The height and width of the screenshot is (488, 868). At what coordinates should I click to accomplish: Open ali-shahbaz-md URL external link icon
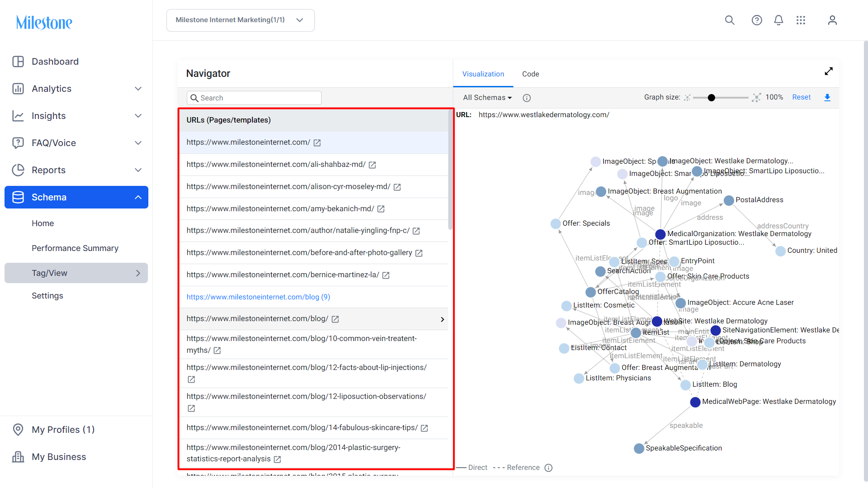(372, 165)
